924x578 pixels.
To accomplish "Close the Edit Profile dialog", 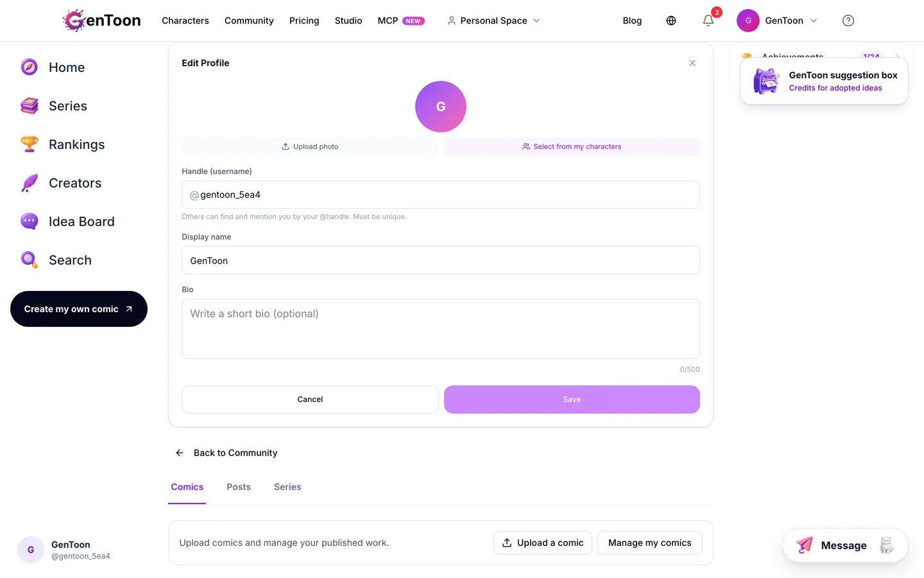I will click(x=692, y=63).
